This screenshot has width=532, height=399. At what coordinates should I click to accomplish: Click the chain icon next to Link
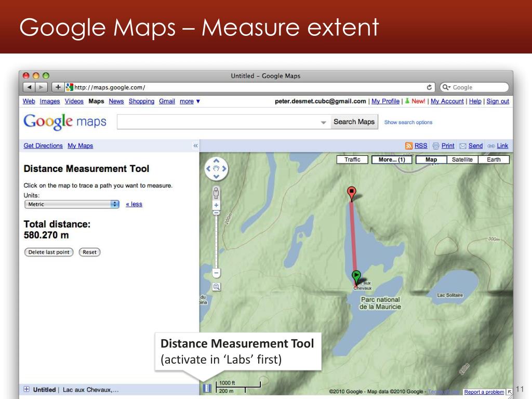(x=491, y=146)
